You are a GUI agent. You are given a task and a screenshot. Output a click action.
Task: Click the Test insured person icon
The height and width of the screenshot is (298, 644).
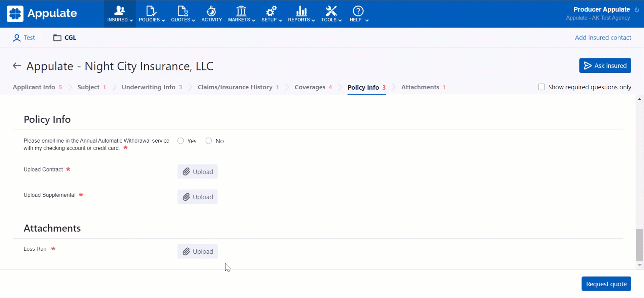click(16, 38)
